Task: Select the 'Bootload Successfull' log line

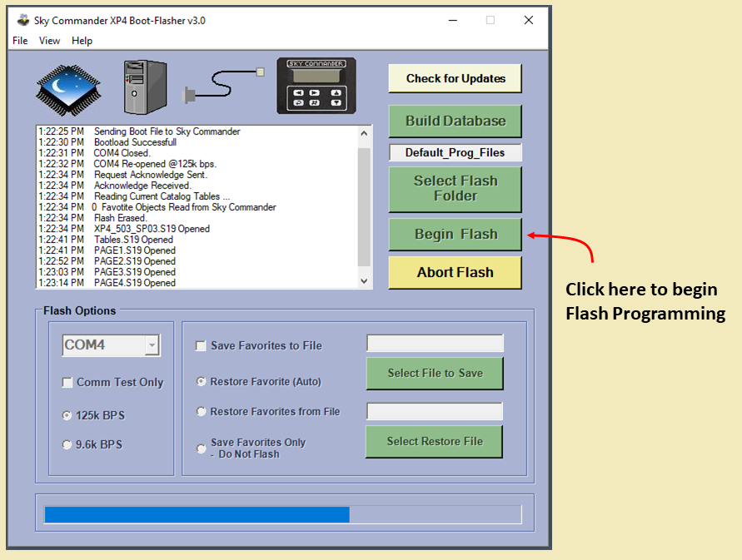Action: click(x=136, y=142)
